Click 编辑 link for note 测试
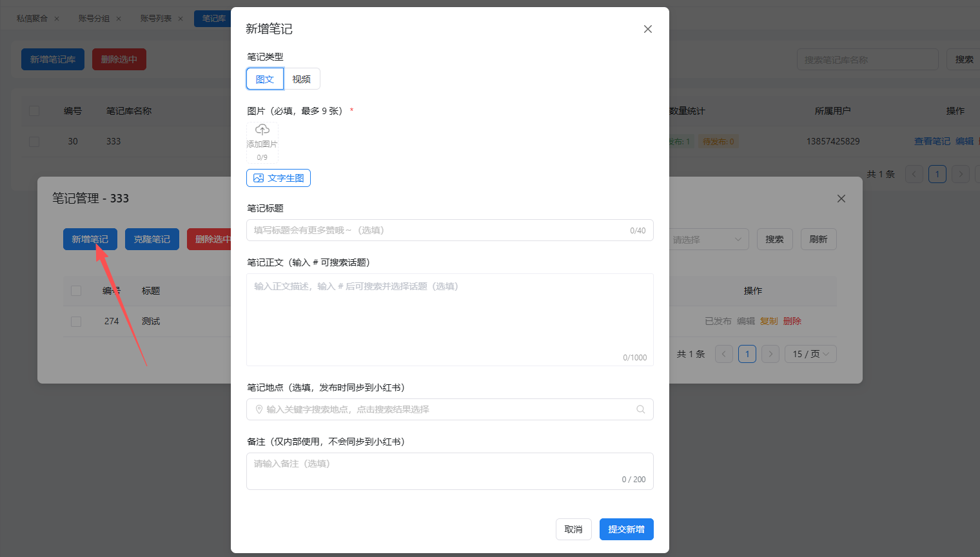Image resolution: width=980 pixels, height=557 pixels. 746,321
